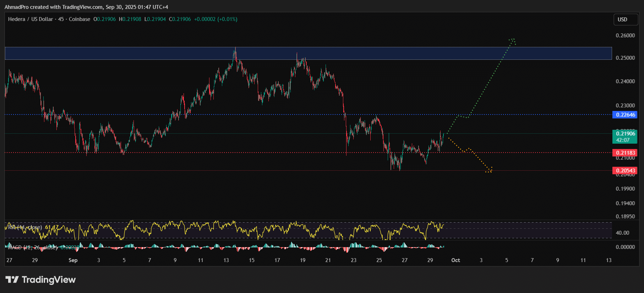Screen dimensions: 644x293
Task: Click the Coinbase exchange name in header
Action: [x=80, y=19]
